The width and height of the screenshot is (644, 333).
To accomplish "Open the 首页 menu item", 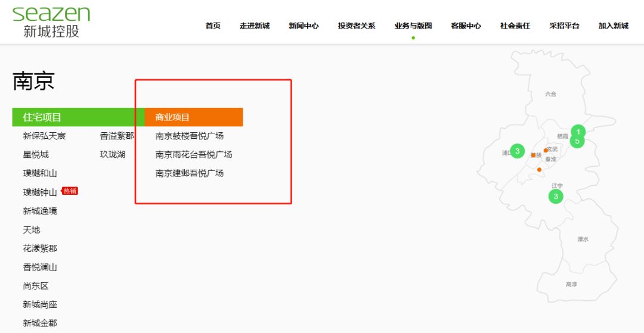I will point(213,26).
